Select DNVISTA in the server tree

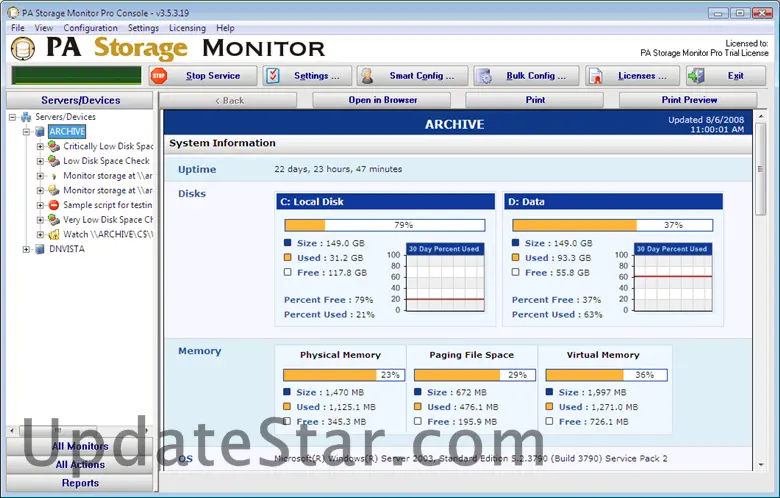[x=67, y=249]
